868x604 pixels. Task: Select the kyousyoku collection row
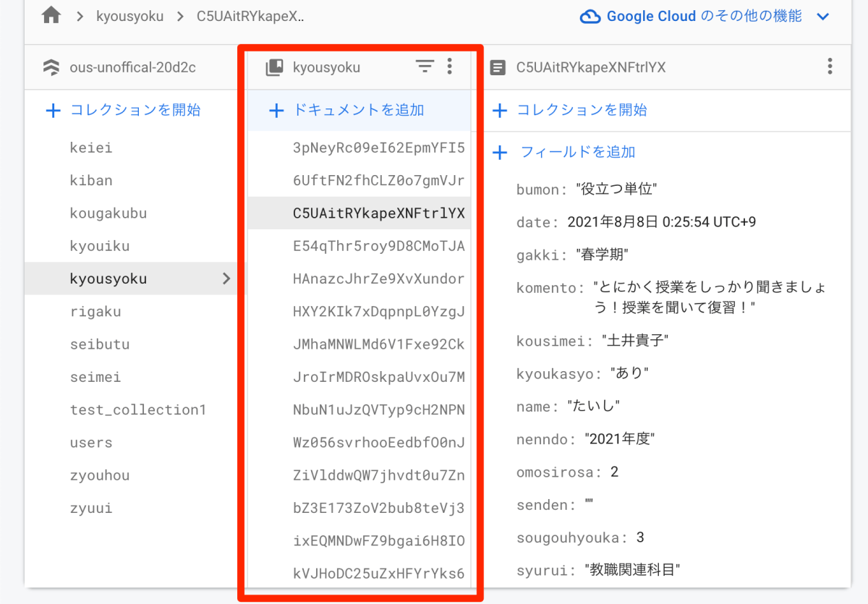(x=135, y=278)
